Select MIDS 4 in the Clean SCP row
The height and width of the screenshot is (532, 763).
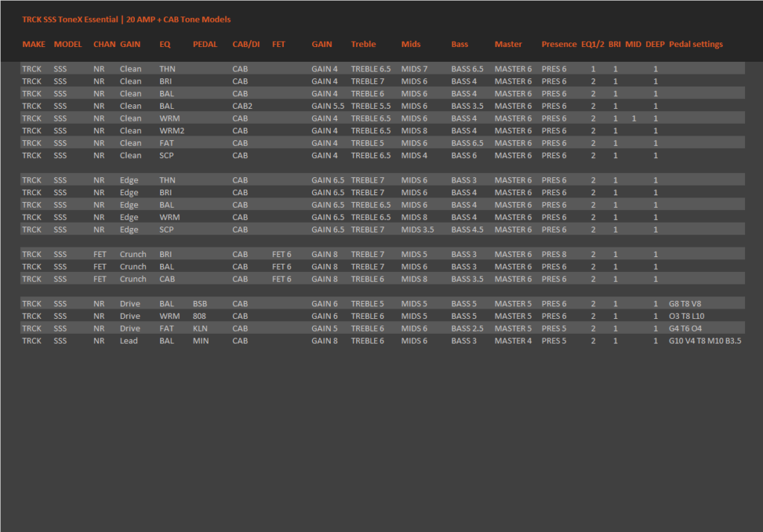[414, 156]
